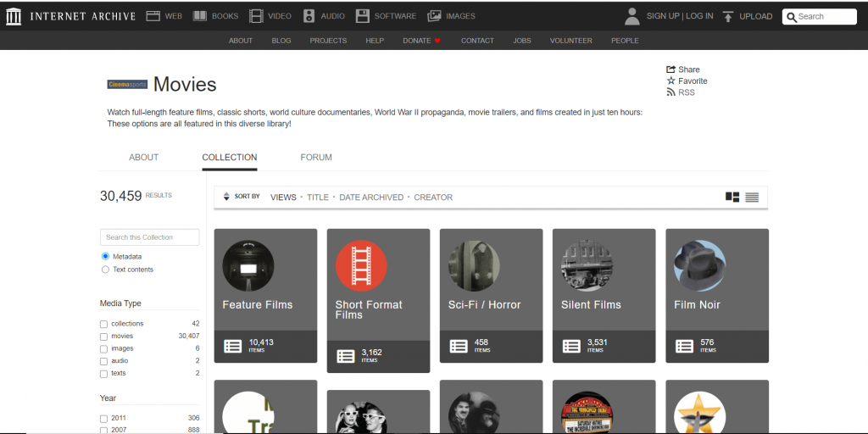This screenshot has width=868, height=434.
Task: Toggle the Sort By direction arrows
Action: tap(225, 197)
